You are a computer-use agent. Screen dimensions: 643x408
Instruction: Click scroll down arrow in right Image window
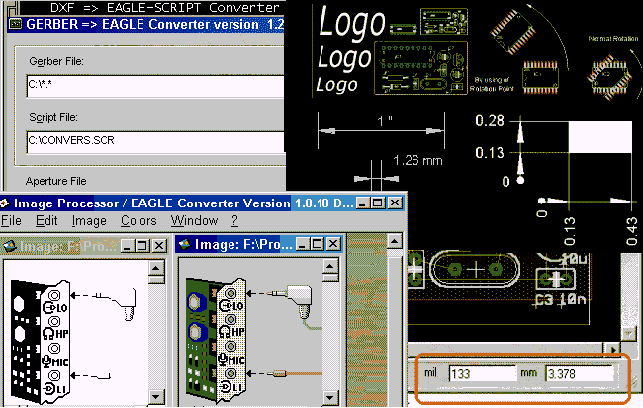(330, 397)
